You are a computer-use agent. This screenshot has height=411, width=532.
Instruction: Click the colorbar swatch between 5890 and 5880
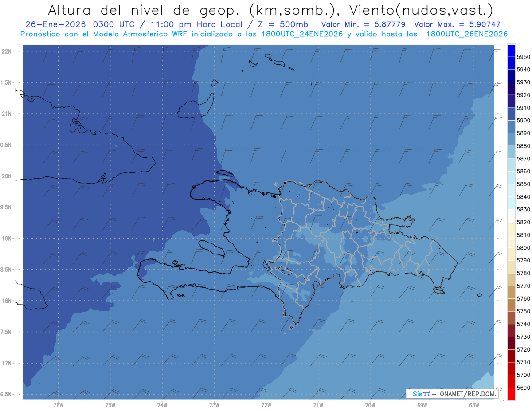pyautogui.click(x=511, y=140)
